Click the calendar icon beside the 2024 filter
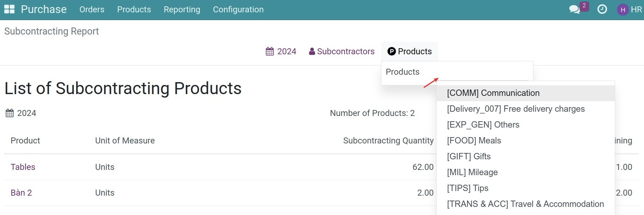This screenshot has height=215, width=644. pos(270,51)
